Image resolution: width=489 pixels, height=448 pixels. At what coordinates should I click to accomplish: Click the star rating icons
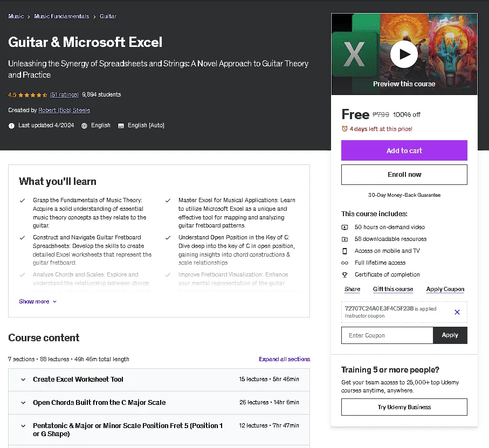point(33,95)
